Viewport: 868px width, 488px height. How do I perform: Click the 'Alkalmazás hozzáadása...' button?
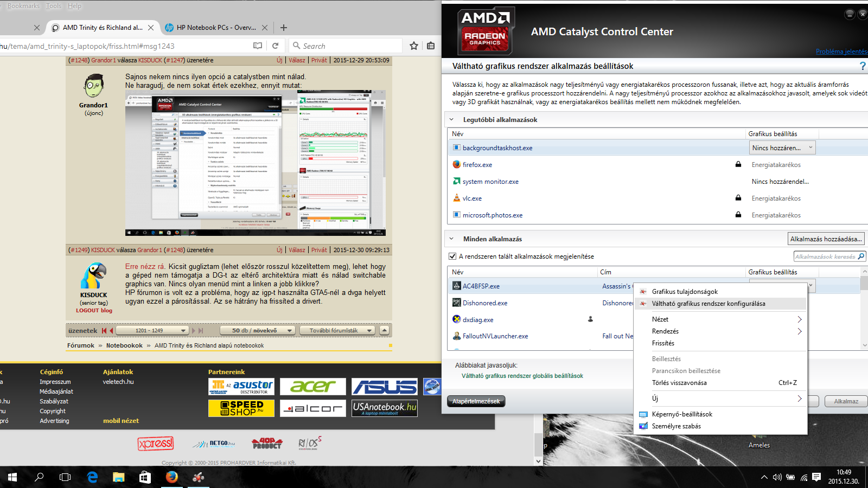[826, 239]
